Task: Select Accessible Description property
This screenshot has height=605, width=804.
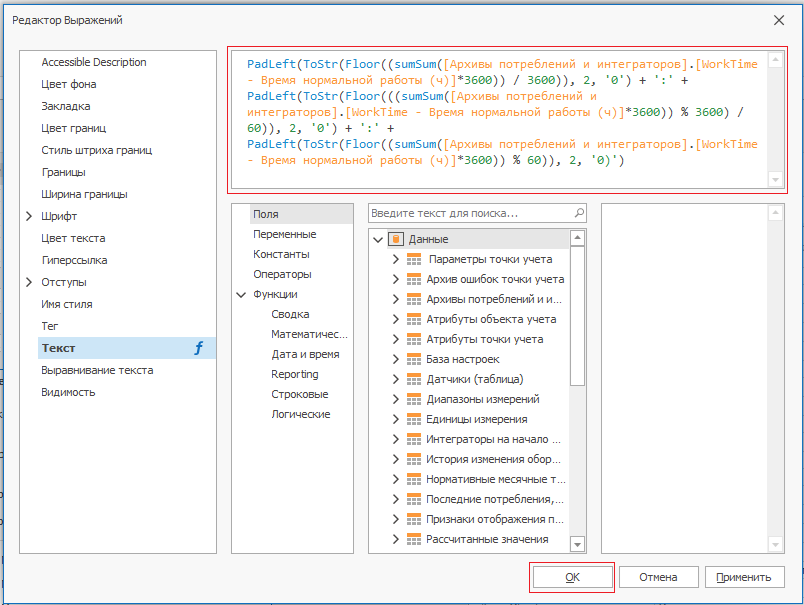Action: pyautogui.click(x=94, y=62)
